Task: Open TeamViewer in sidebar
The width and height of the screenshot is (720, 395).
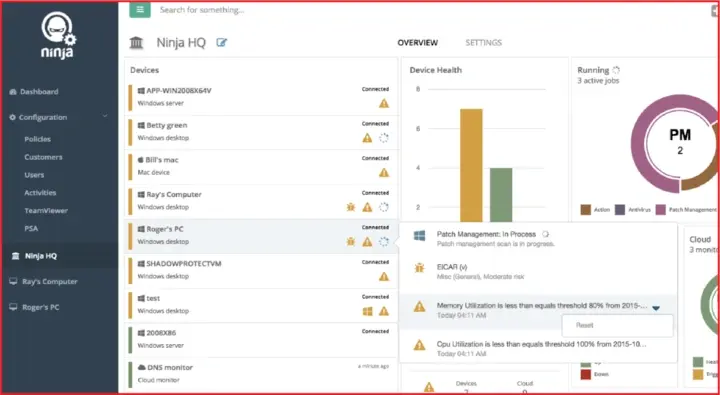Action: (x=46, y=211)
